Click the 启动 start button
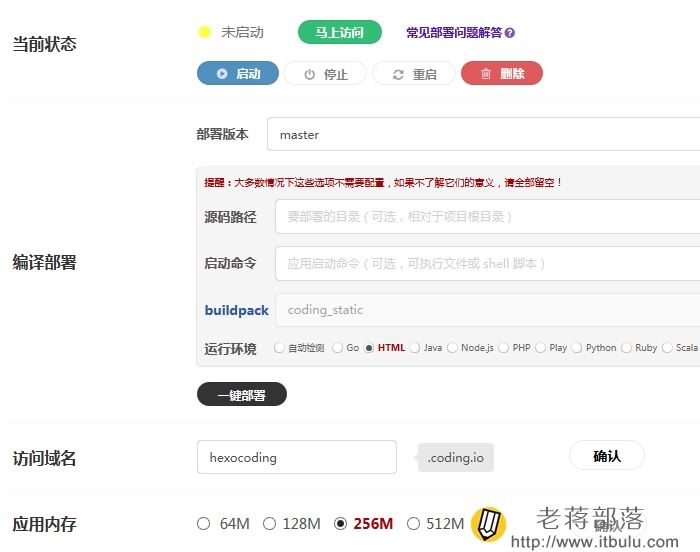The height and width of the screenshot is (552, 700). coord(238,73)
